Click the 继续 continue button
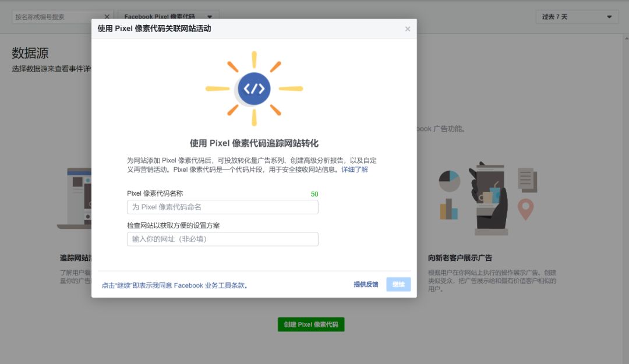The height and width of the screenshot is (364, 629). tap(398, 284)
